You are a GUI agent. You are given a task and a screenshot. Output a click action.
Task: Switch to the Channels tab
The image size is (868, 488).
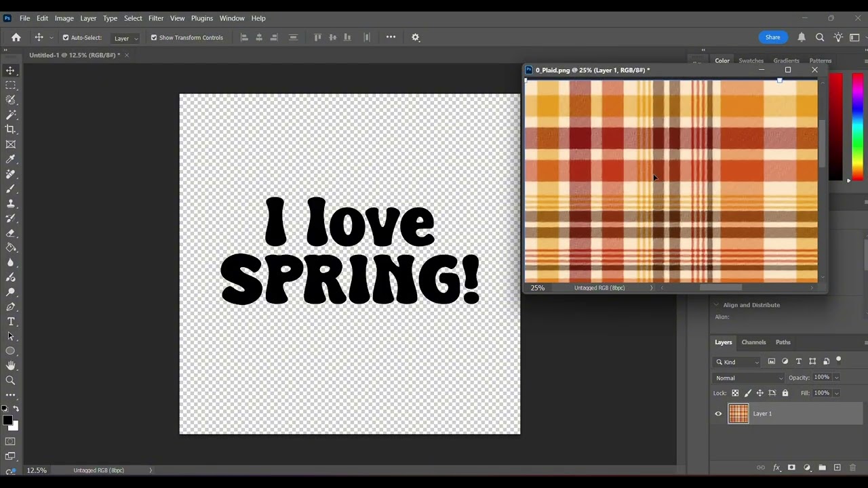point(753,342)
